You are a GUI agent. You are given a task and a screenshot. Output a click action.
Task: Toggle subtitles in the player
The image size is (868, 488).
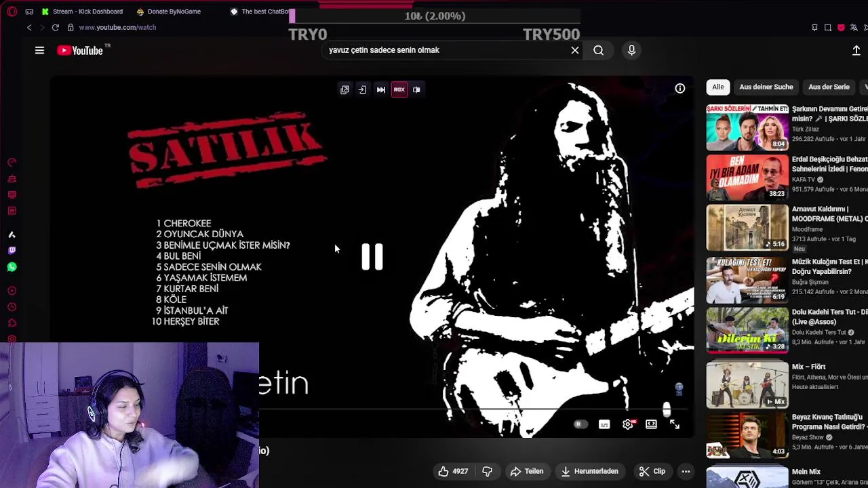[604, 424]
